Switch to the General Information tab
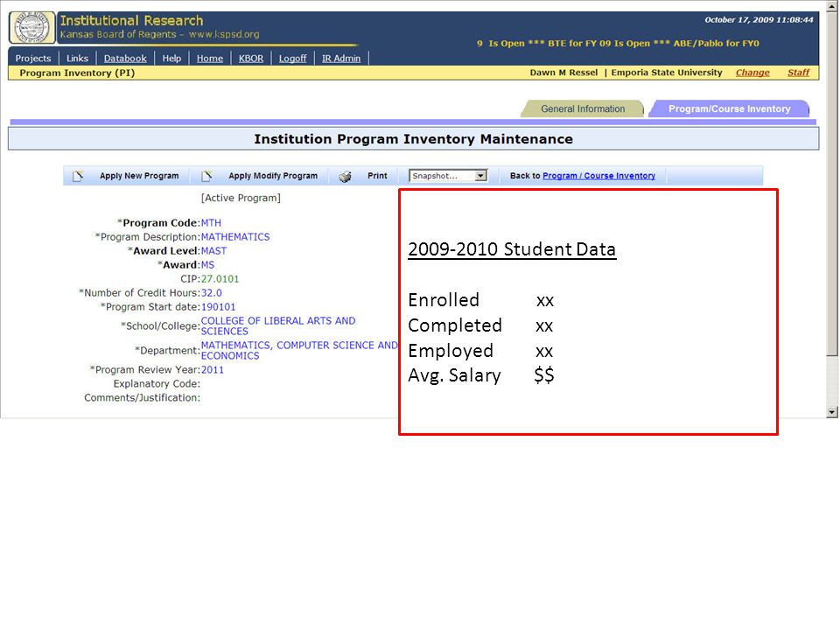Viewport: 840px width, 630px height. (583, 108)
